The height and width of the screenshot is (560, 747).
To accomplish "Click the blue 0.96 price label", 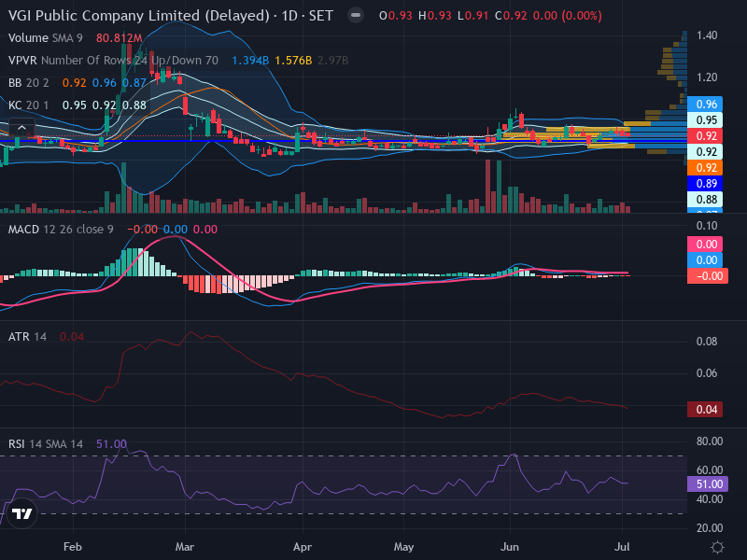I will click(x=705, y=105).
